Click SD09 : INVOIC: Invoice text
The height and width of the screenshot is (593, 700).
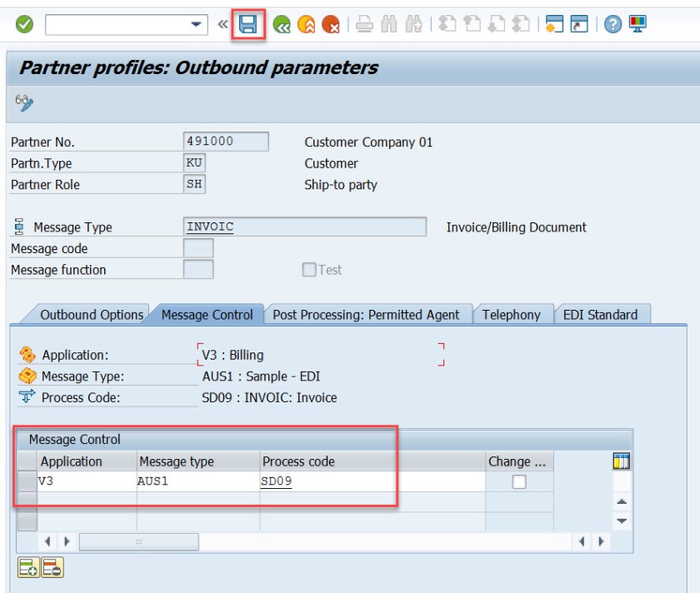coord(269,397)
